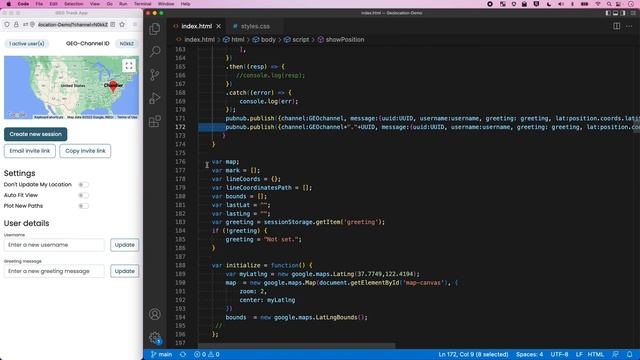Select index.html in the breadcrumb
Image resolution: width=640 pixels, height=360 pixels.
point(196,40)
